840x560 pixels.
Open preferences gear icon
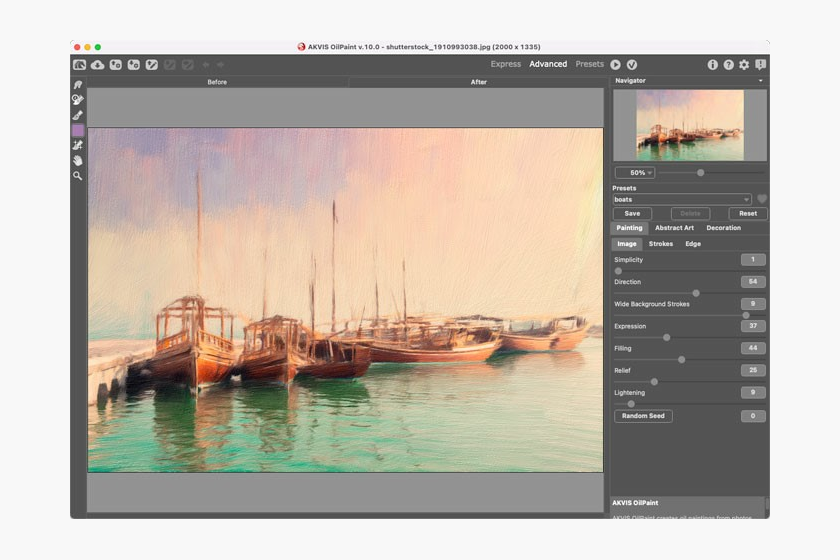744,65
